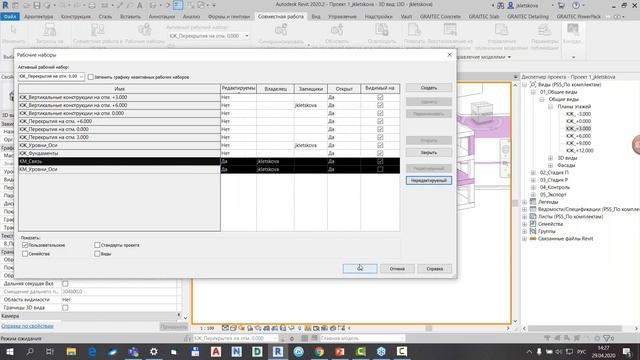The image size is (640, 360).
Task: Toggle visibility checkbox for КЖ_Фундаменты row
Action: point(380,153)
